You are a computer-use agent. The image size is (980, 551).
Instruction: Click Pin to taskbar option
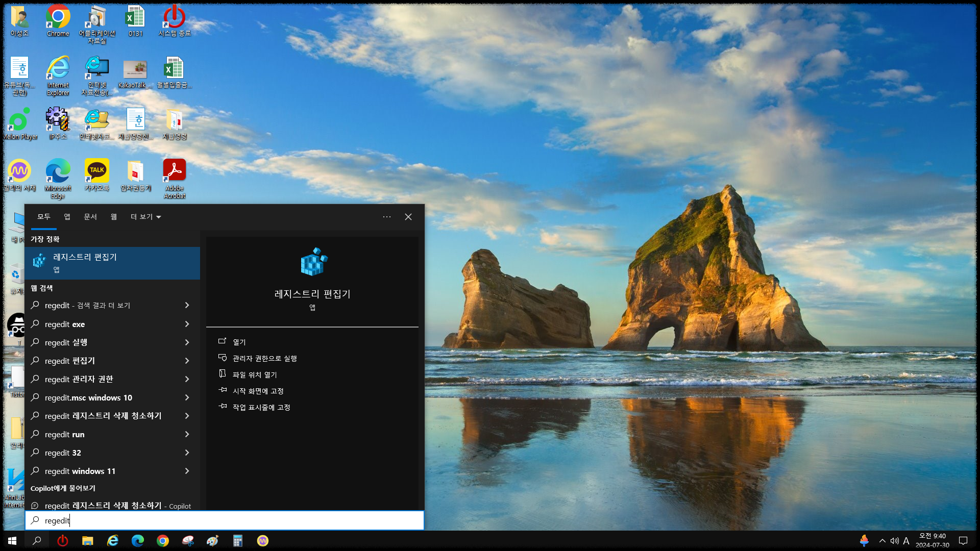pos(261,407)
